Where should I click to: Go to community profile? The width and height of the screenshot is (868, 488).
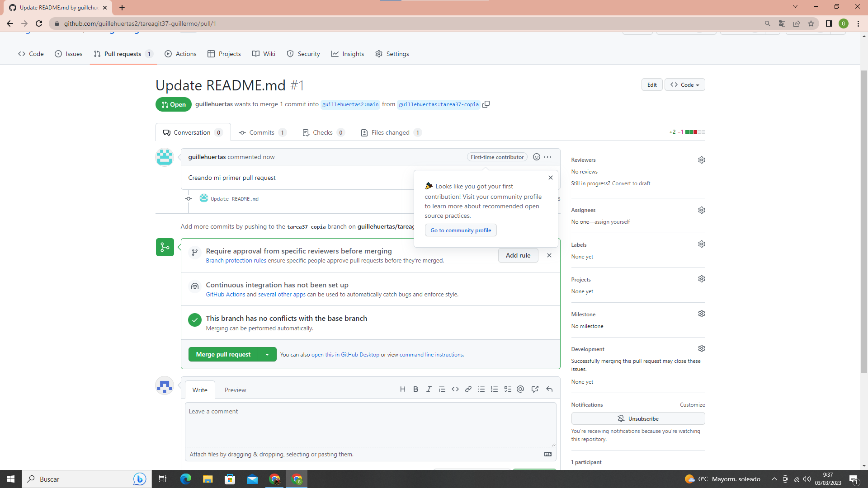tap(461, 230)
